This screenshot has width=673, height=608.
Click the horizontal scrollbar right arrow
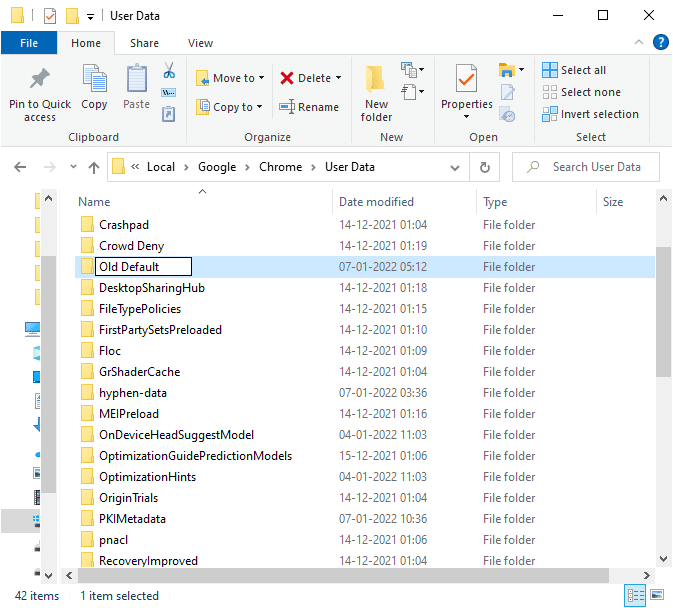click(646, 575)
